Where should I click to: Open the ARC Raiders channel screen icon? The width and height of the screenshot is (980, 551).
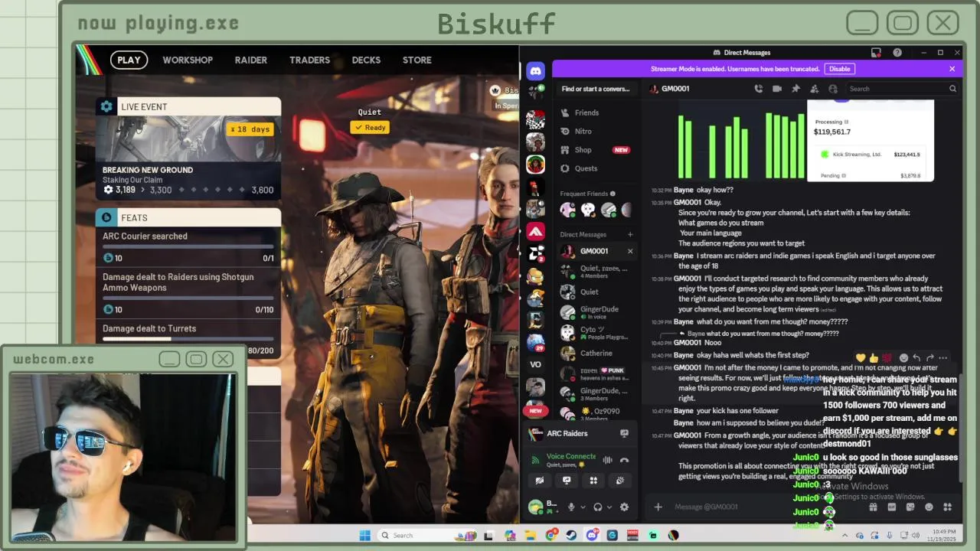pos(624,433)
